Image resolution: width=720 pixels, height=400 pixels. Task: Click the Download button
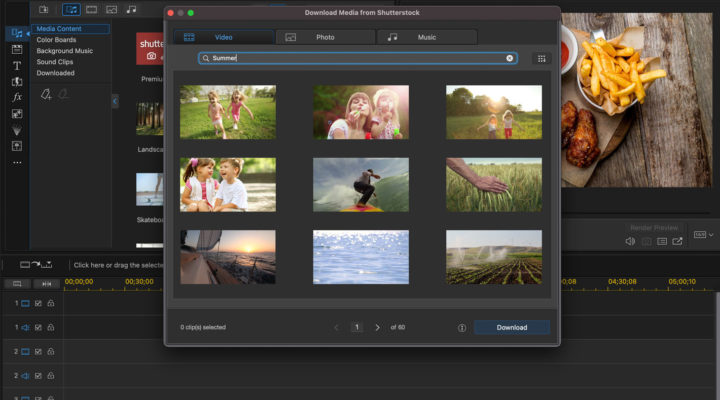click(x=512, y=327)
